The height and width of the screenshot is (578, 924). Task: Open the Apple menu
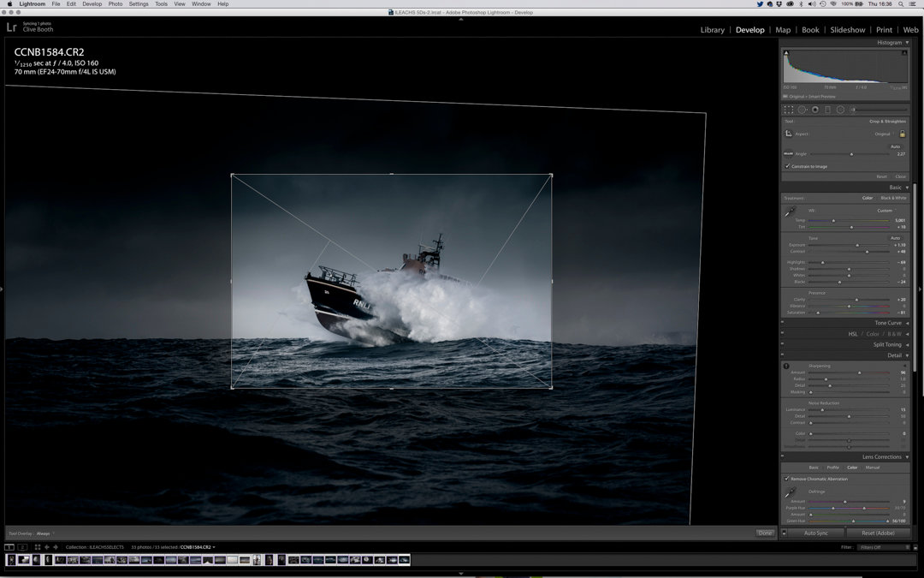tap(9, 3)
